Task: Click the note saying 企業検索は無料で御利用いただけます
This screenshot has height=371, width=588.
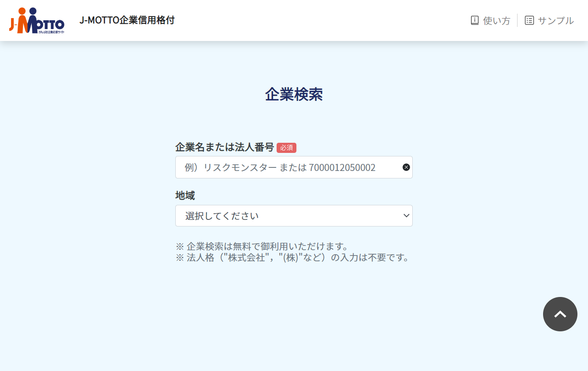Action: click(262, 246)
